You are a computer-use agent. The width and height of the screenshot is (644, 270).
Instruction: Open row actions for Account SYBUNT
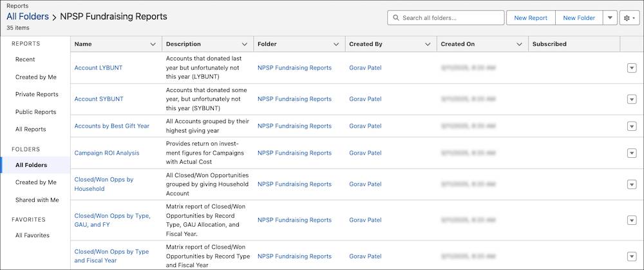point(632,99)
